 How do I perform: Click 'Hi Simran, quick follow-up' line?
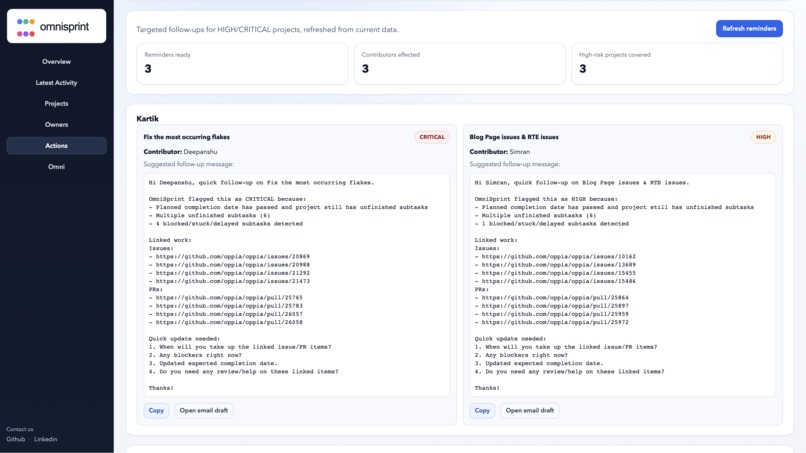coord(582,183)
